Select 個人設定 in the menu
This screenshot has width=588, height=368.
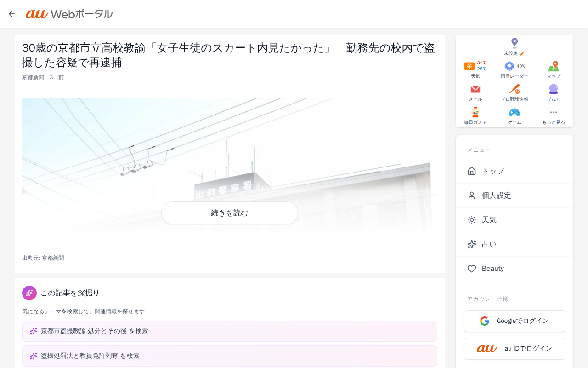coord(514,195)
